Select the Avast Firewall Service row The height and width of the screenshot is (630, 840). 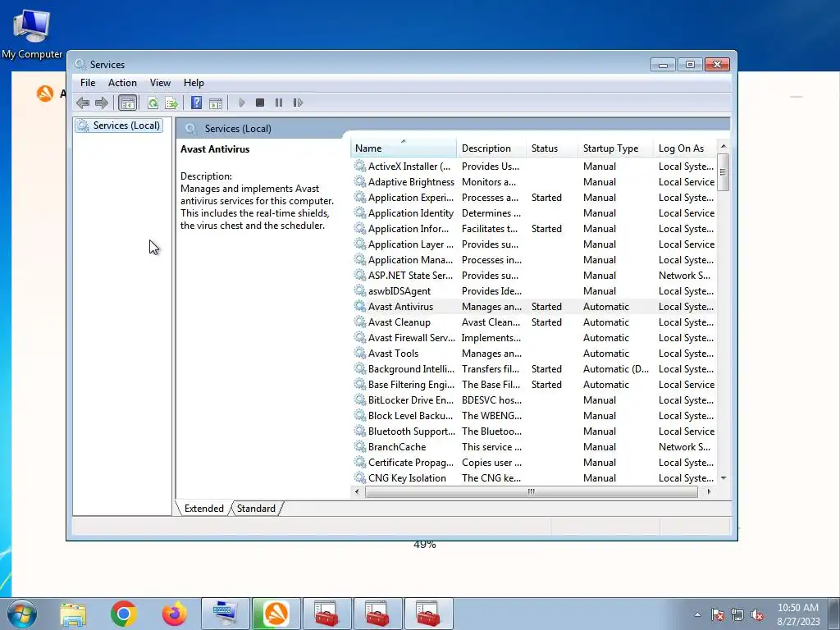click(534, 337)
